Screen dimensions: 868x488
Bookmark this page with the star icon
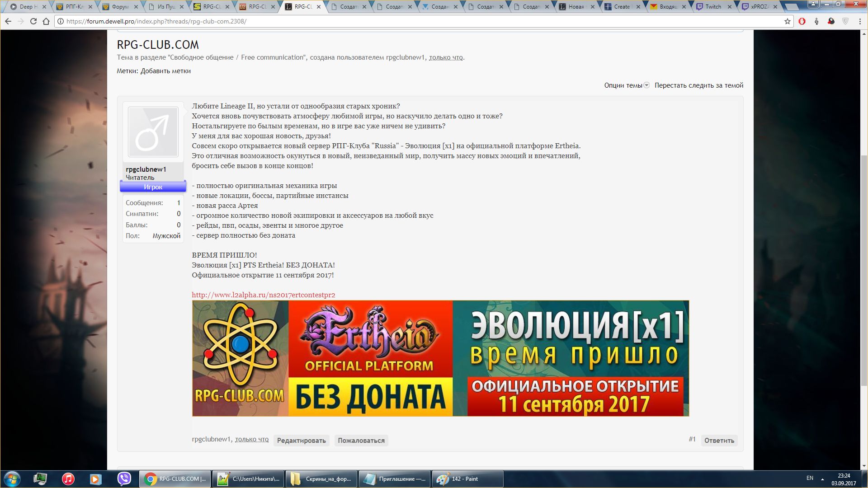787,21
